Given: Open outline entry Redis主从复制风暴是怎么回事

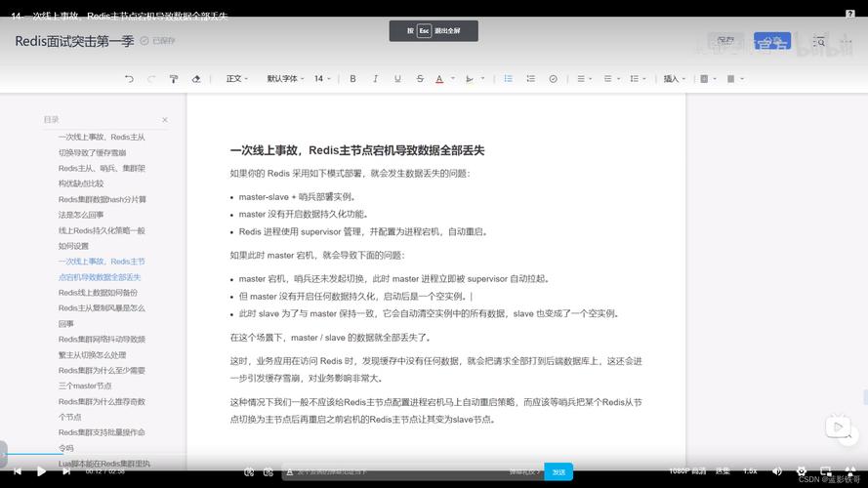Looking at the screenshot, I should tap(102, 315).
